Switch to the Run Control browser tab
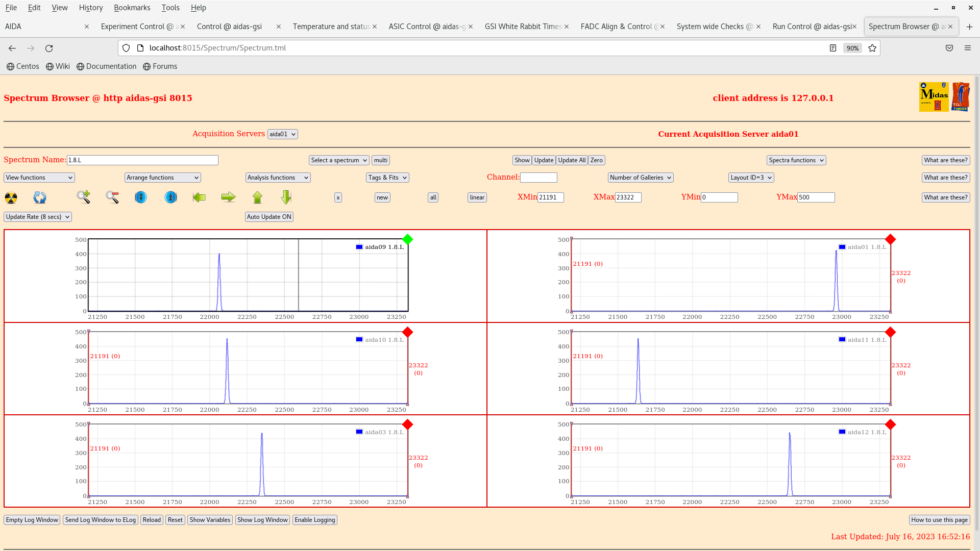This screenshot has height=551, width=980. (811, 27)
